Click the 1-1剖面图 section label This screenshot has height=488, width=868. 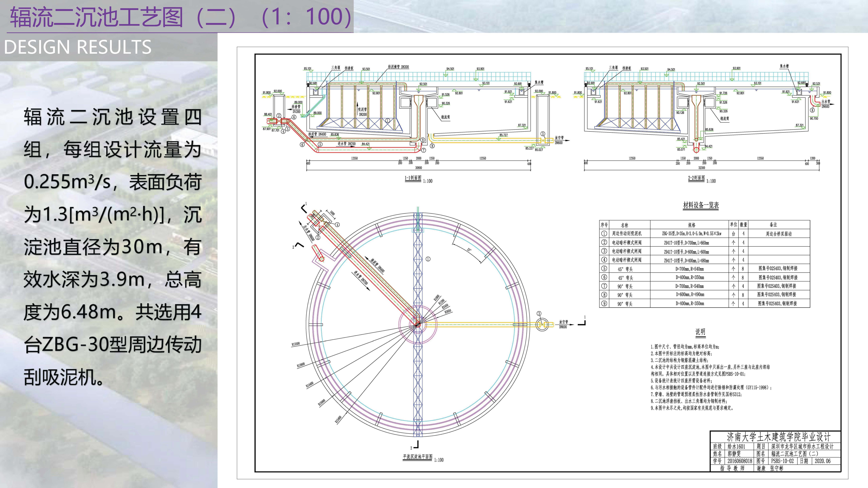pos(413,178)
